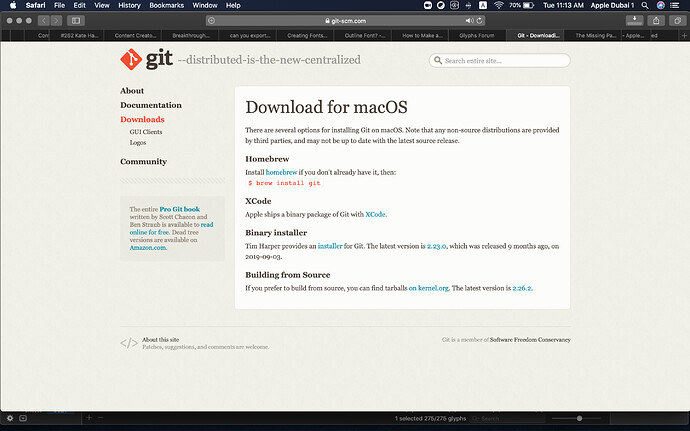Click the plus button in Glyphs window bottom bar
Screen dimensions: 690x431
89,417
